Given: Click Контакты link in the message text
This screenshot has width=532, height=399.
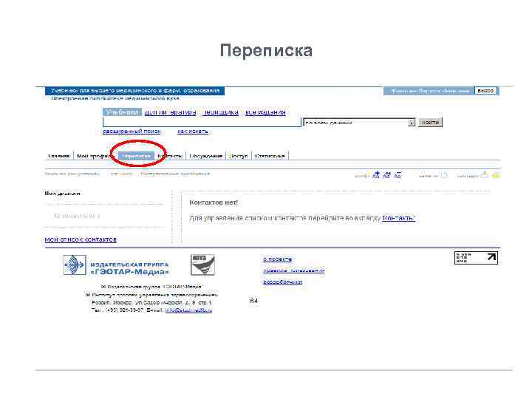Looking at the screenshot, I should point(399,218).
